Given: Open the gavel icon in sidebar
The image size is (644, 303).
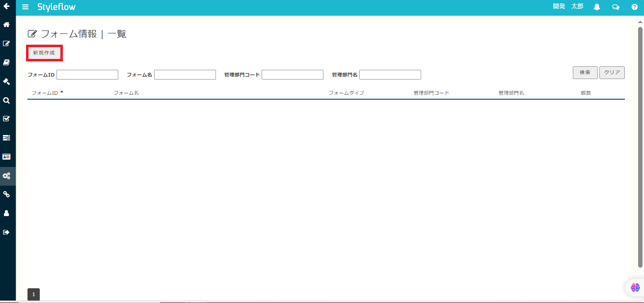Looking at the screenshot, I should coord(6,81).
